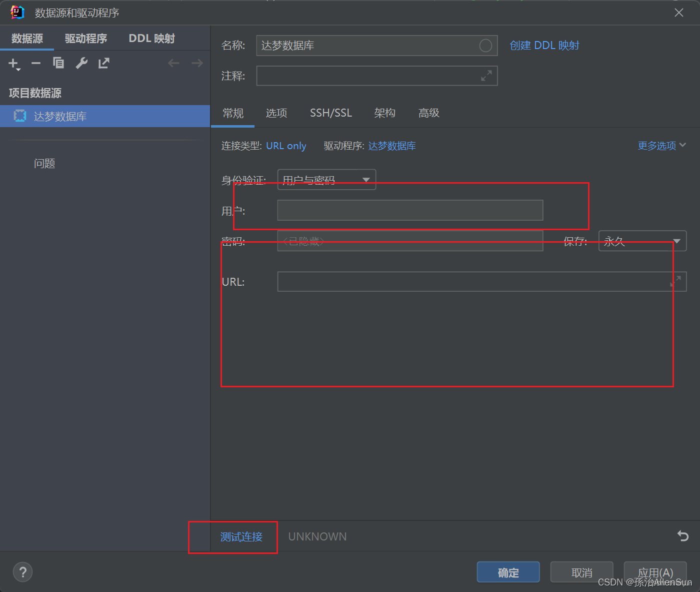Click the 应用(A) button
The image size is (700, 592).
click(x=655, y=572)
